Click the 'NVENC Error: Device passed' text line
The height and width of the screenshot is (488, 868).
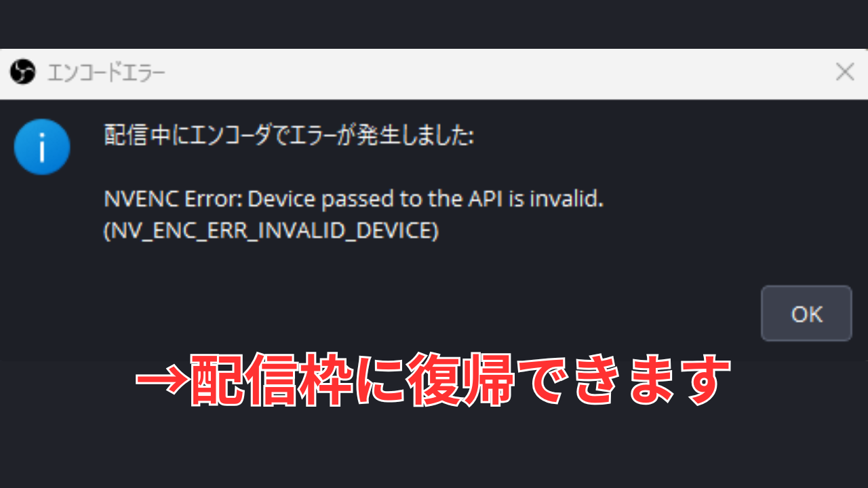(x=354, y=200)
